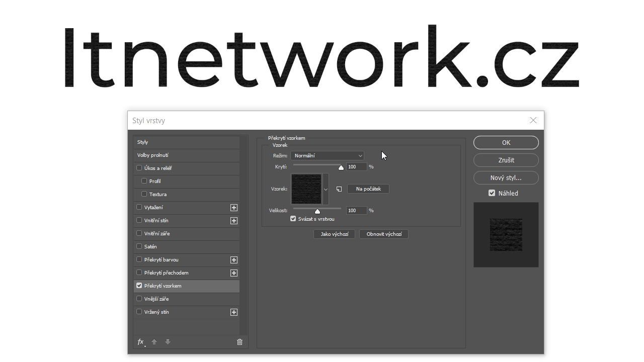Click the Krytí percentage input field
This screenshot has height=362, width=644.
coord(356,167)
